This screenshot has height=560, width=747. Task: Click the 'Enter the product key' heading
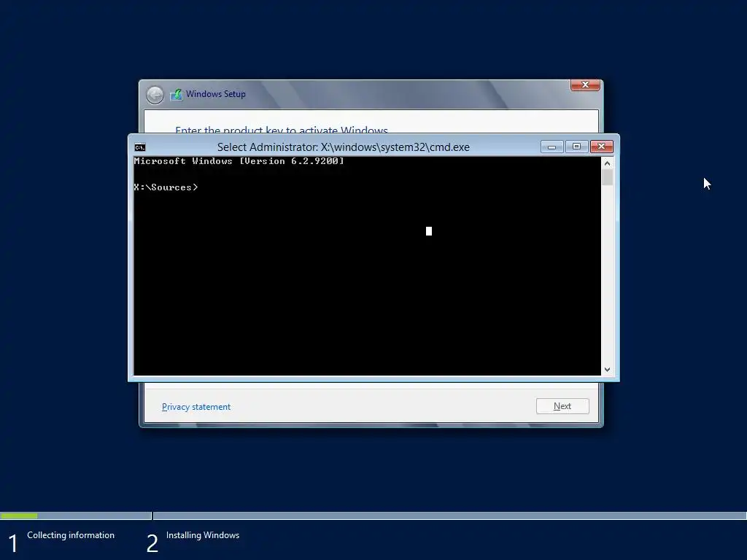point(281,130)
